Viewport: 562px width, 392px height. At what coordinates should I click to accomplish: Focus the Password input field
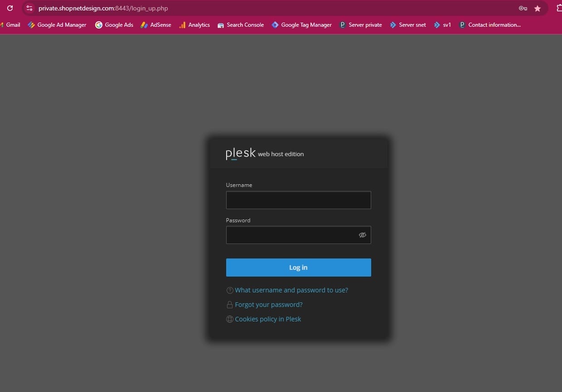[x=298, y=235]
